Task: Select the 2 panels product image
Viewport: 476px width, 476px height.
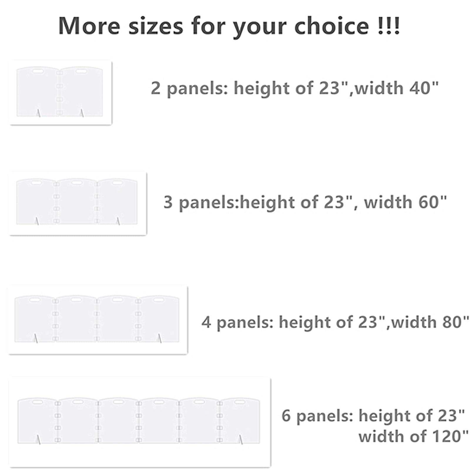Action: pos(61,93)
